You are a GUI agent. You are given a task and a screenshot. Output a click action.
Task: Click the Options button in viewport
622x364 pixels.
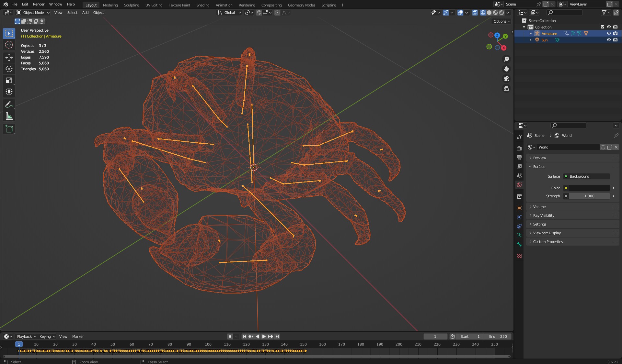pos(502,21)
